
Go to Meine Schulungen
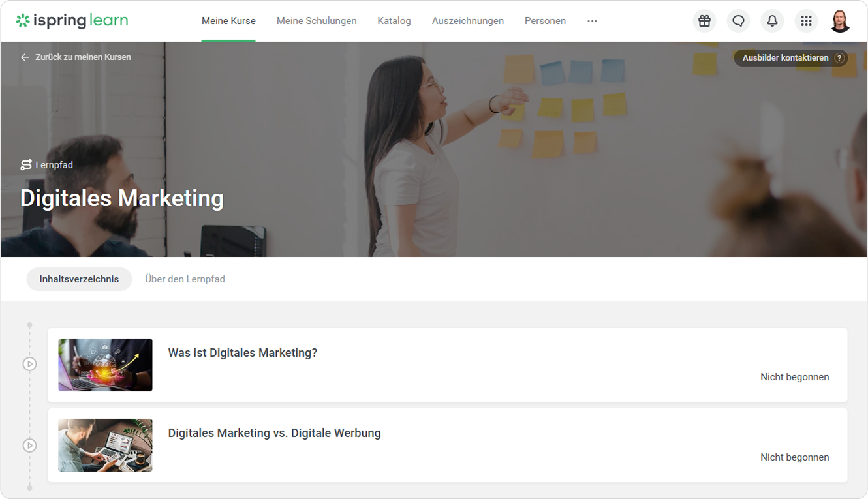coord(317,21)
